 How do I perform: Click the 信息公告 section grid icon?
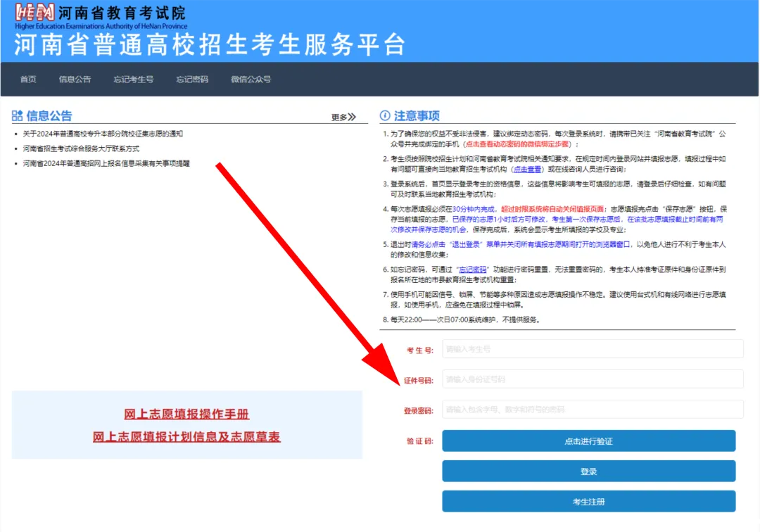tap(18, 116)
